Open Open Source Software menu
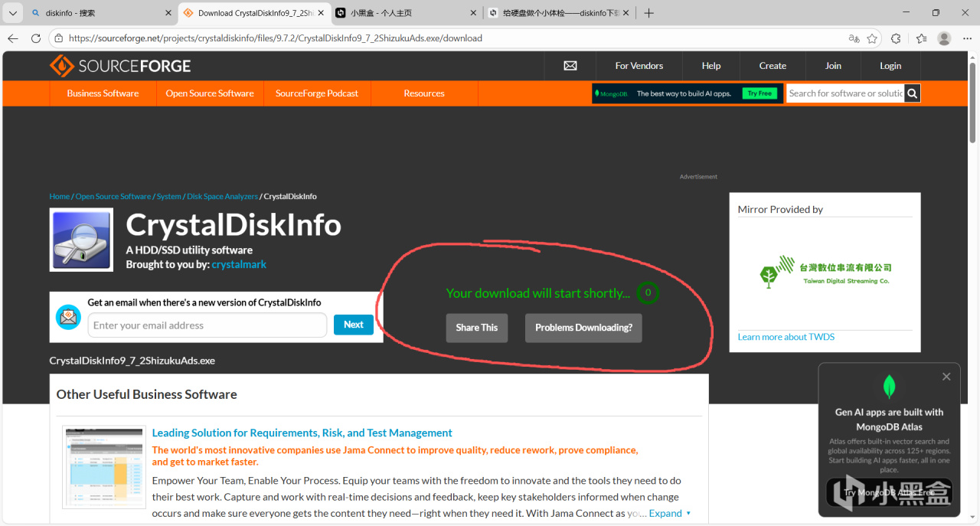 coord(210,93)
